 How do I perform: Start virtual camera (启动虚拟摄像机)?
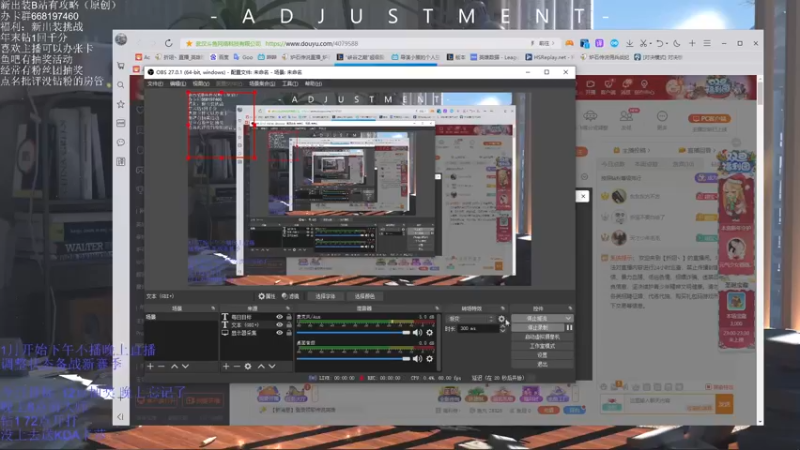coord(542,337)
